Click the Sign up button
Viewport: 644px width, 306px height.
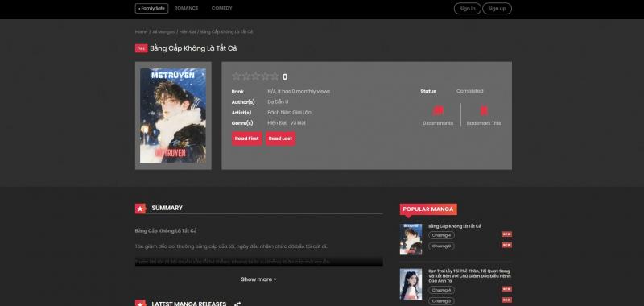tap(497, 9)
